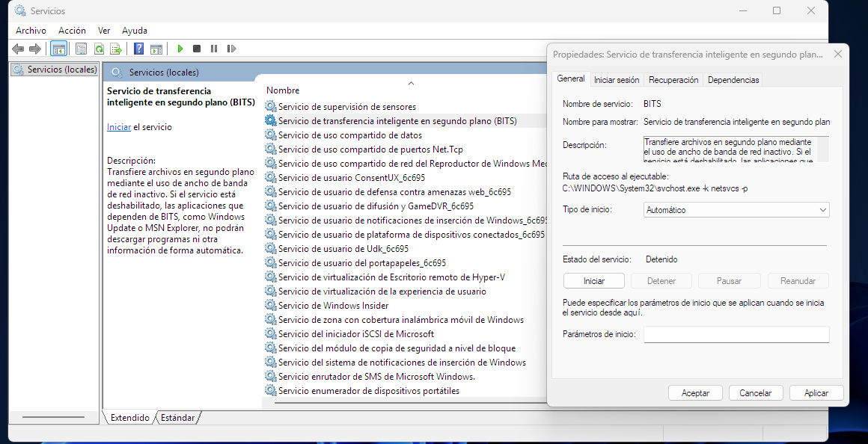Sort by the Nombre column header
Viewport: 868px width, 444px height.
pos(283,90)
